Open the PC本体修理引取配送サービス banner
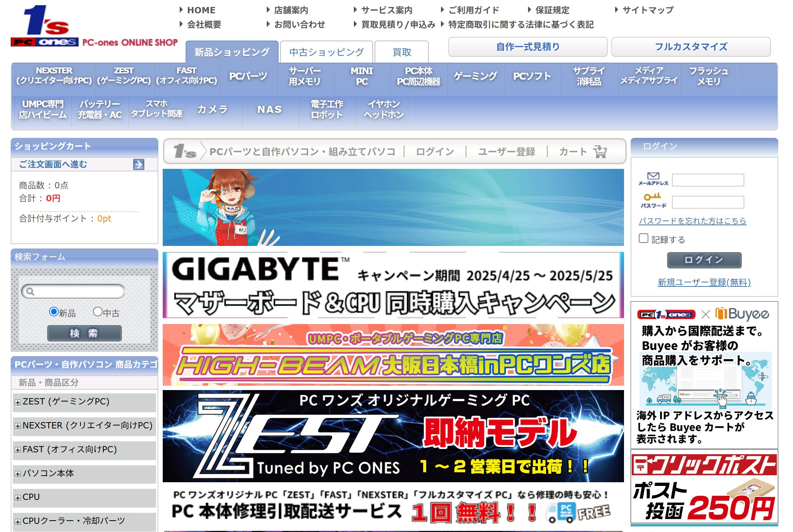Screen dimensions: 793x532 tap(393, 507)
